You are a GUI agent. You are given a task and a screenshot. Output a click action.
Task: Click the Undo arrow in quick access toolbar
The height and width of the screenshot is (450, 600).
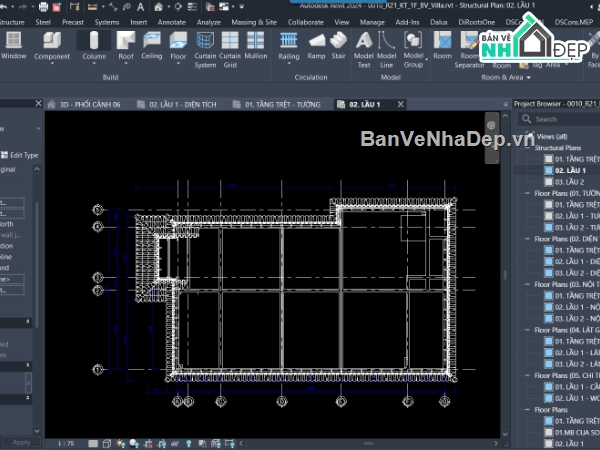(x=3, y=7)
